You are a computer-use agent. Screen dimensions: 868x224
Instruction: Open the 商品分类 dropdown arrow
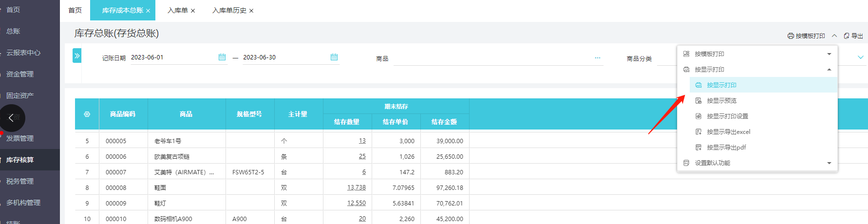tap(860, 57)
